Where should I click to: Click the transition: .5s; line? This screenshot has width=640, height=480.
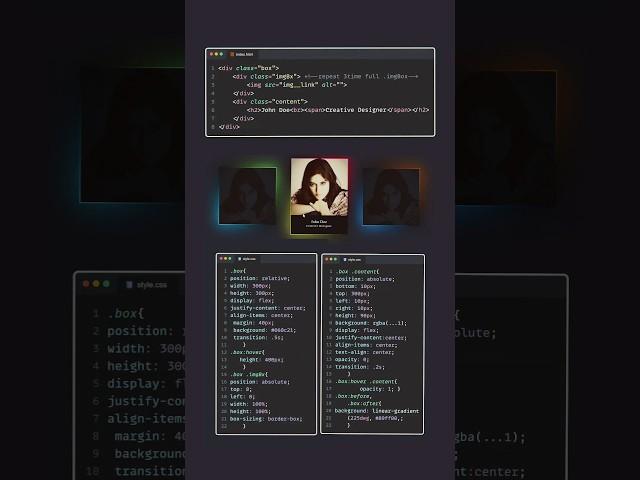[x=258, y=338]
